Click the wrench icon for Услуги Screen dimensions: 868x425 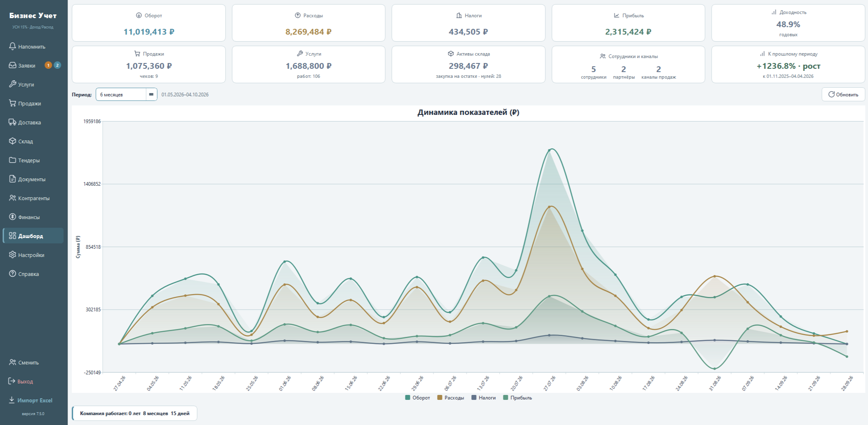(x=12, y=84)
